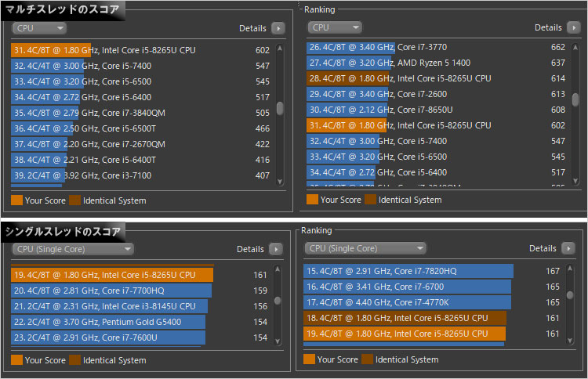The image size is (588, 379).
Task: Select row 22. Pentium Gold G5400
Action: pos(140,322)
